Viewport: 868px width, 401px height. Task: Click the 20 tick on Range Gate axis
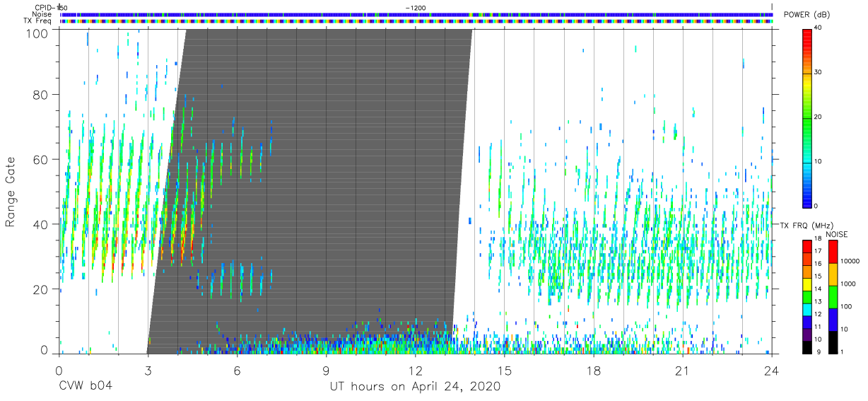pos(41,289)
